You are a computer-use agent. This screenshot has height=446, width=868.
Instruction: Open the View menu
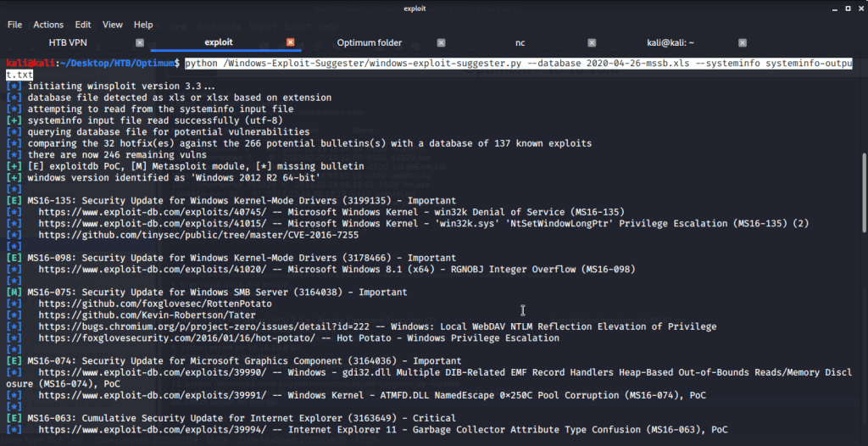click(x=113, y=25)
